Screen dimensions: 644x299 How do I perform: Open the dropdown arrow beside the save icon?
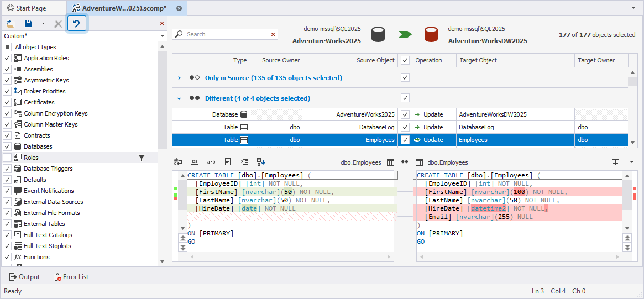coord(43,24)
